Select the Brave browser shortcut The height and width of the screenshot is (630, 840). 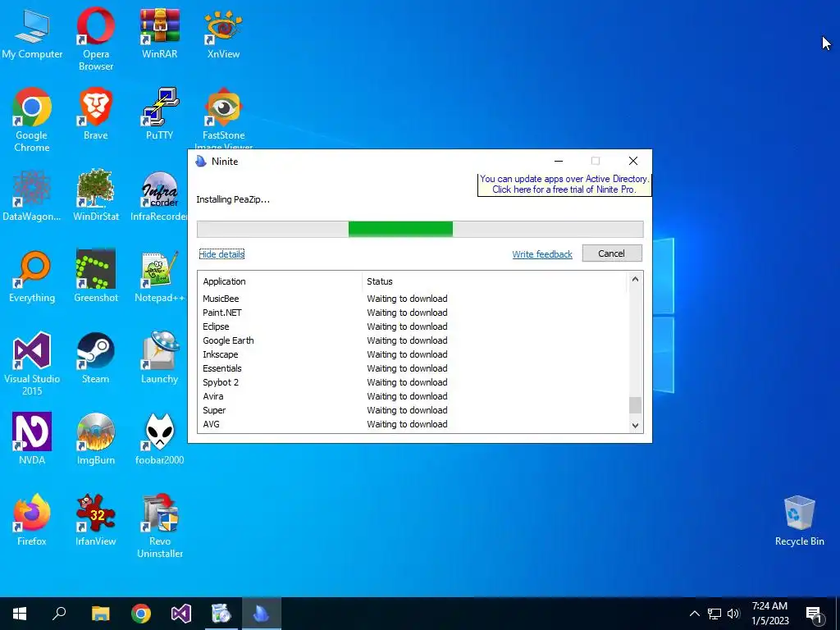click(96, 115)
